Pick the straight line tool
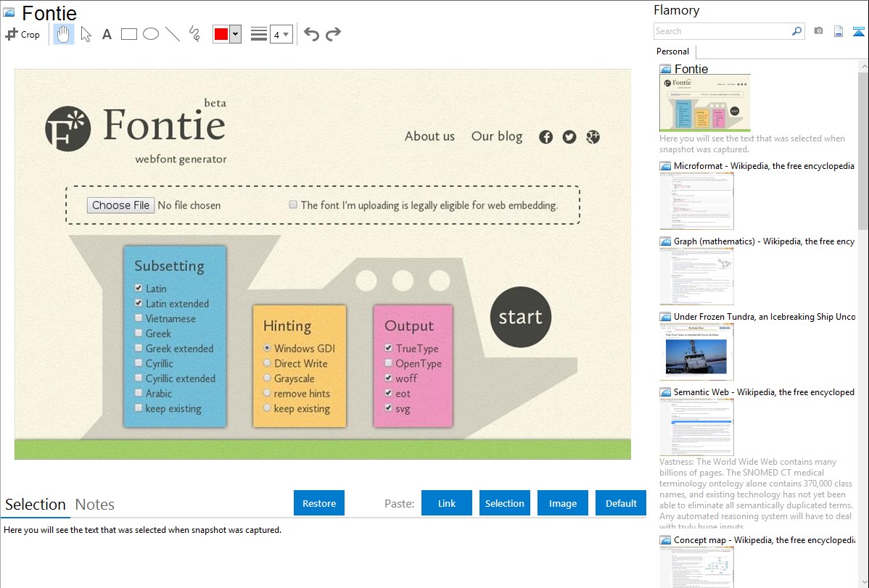Viewport: 869px width, 588px height. point(173,34)
